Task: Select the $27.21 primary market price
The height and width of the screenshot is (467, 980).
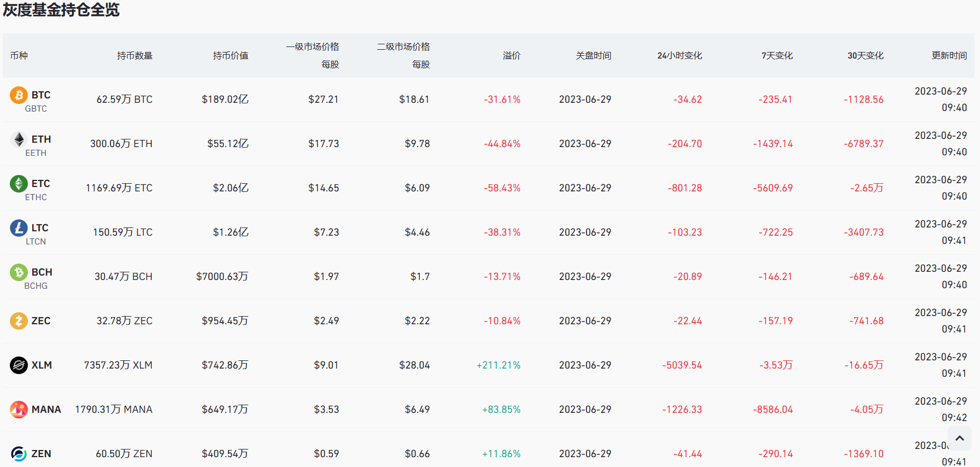Action: [324, 100]
